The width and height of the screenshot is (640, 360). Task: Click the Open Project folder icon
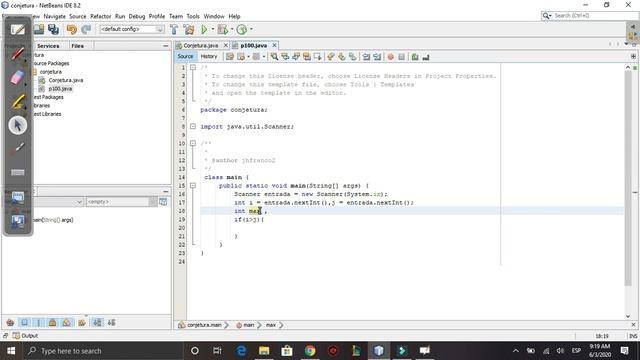click(39, 29)
